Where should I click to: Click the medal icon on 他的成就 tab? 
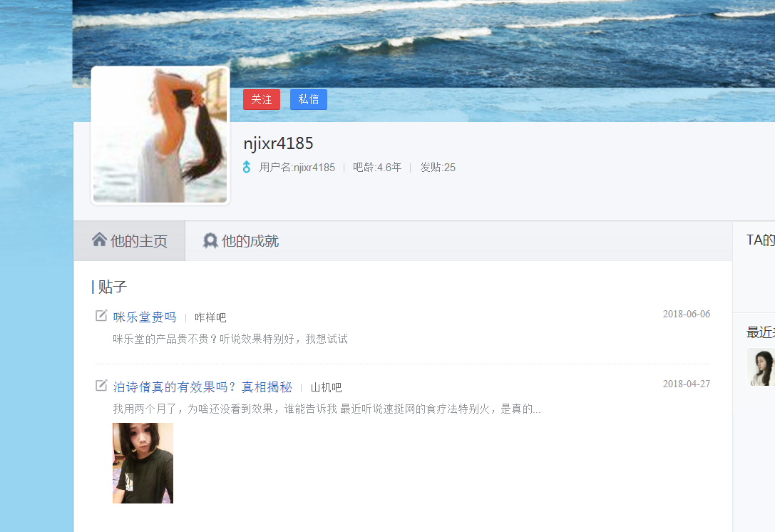point(210,241)
